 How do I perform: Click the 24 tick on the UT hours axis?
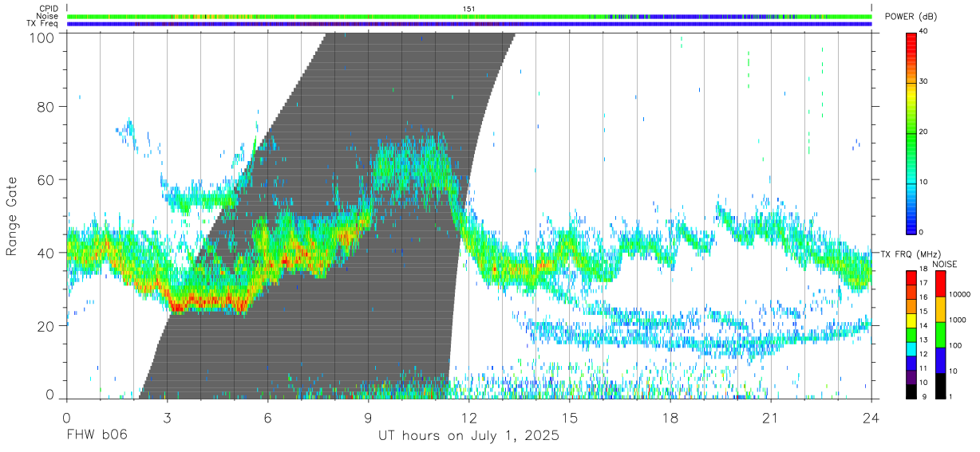click(x=871, y=418)
